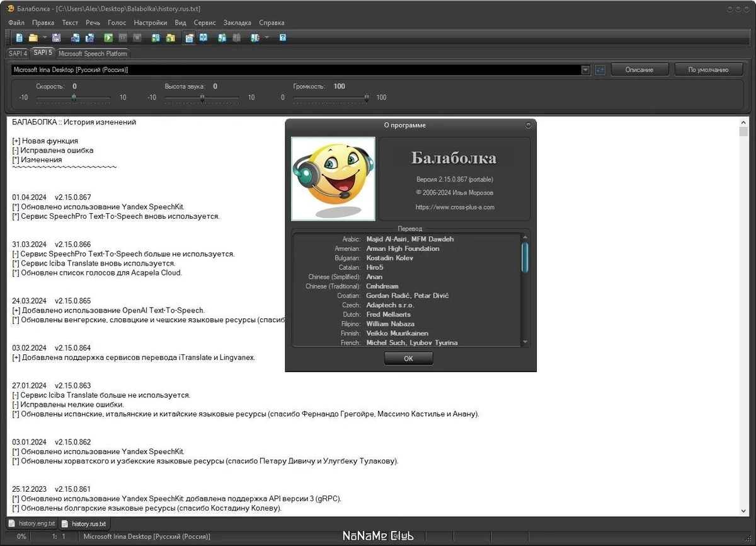Open the Вид menu
This screenshot has height=546, width=756.
click(x=180, y=23)
